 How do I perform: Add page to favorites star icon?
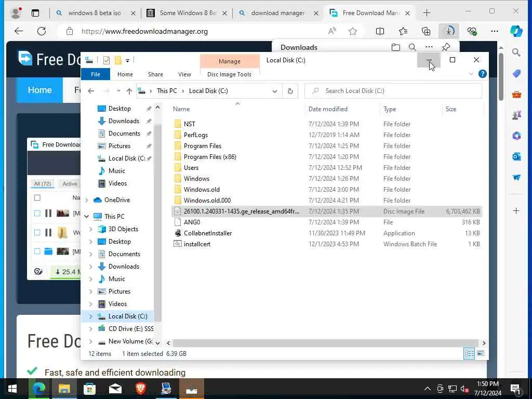(353, 31)
